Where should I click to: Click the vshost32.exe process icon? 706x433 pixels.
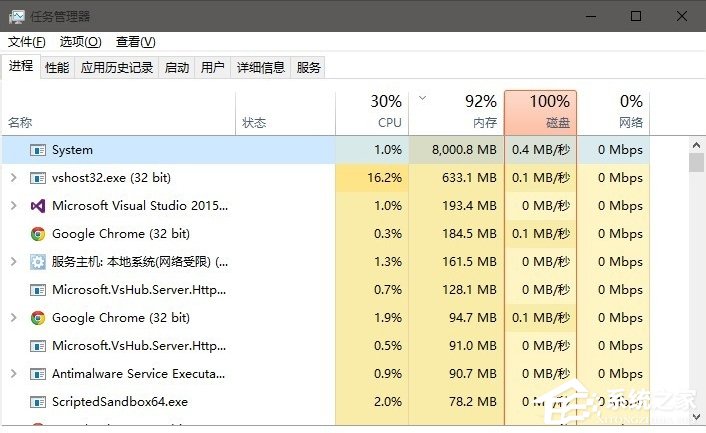point(38,178)
